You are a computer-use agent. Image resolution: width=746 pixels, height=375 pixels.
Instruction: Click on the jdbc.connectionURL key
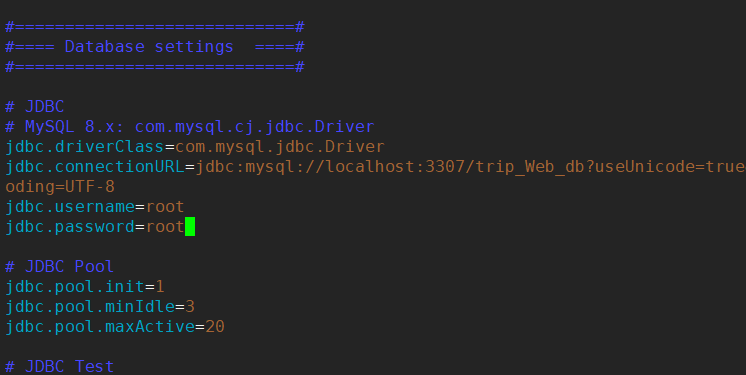coord(95,167)
